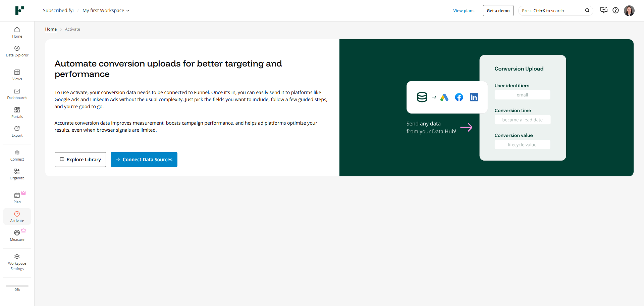Open Data Explorer in the sidebar
644x306 pixels.
17,51
